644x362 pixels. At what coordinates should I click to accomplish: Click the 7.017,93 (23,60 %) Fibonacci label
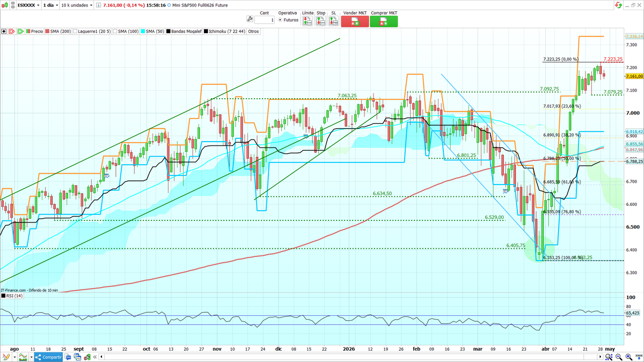(x=562, y=106)
